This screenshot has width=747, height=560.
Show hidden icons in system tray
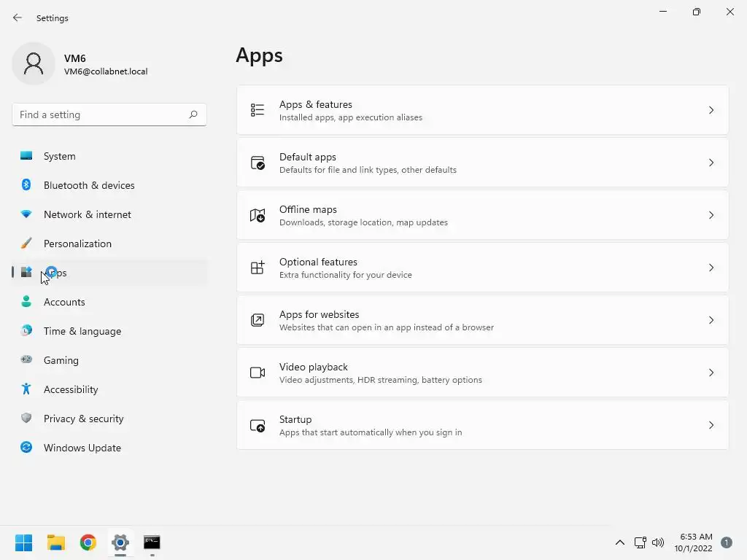pyautogui.click(x=620, y=542)
